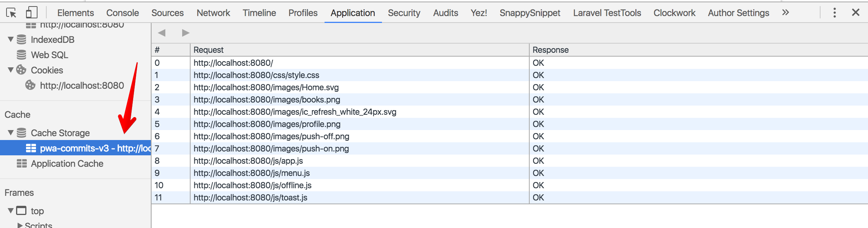Screen dimensions: 868x228
Task: Toggle the device toolbar icon
Action: click(31, 13)
